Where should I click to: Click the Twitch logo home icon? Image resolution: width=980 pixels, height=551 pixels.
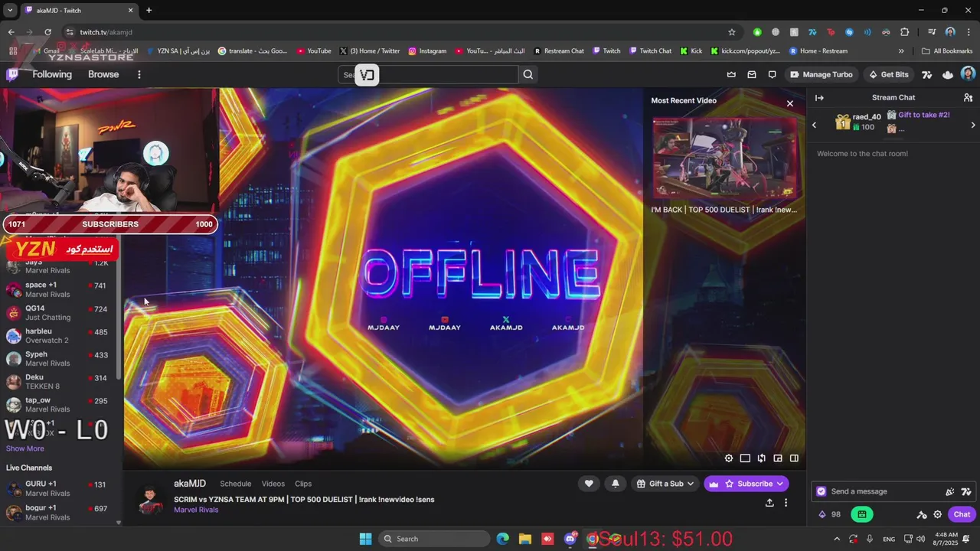[x=12, y=74]
